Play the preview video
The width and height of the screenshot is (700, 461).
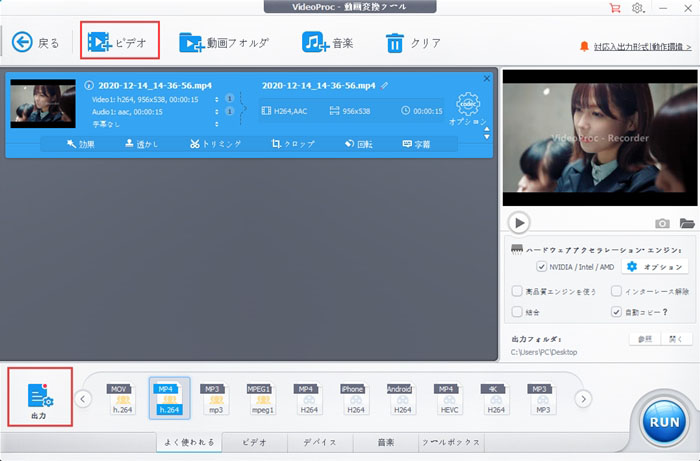[519, 223]
